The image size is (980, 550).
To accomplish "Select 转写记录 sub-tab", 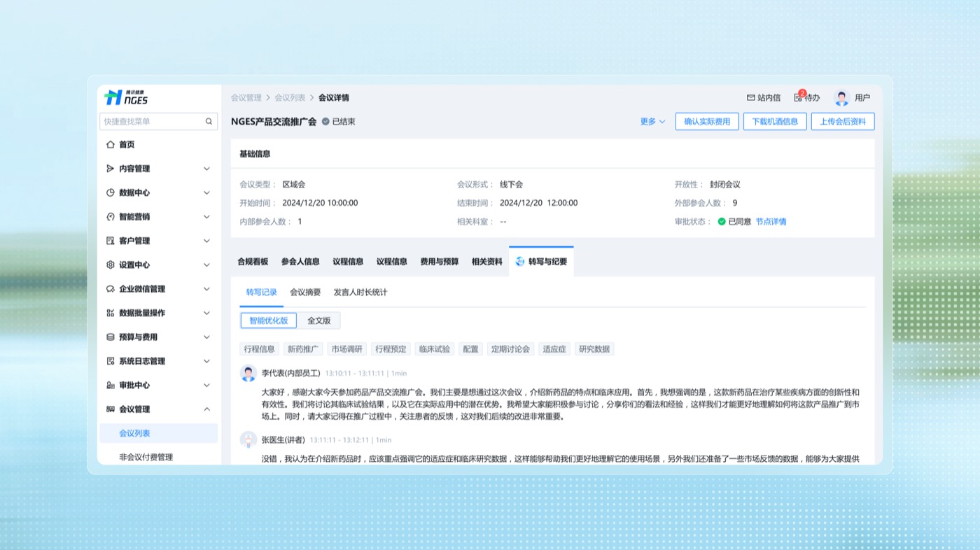I will pos(261,292).
